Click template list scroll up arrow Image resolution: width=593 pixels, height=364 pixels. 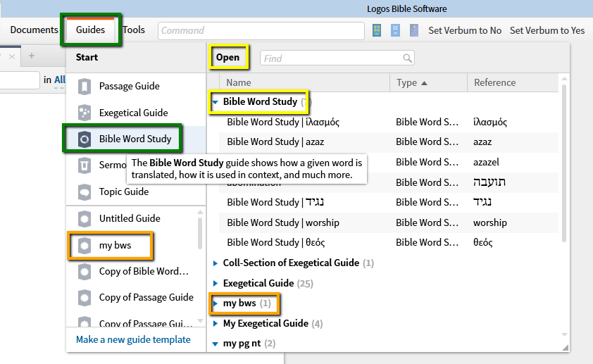[200, 212]
